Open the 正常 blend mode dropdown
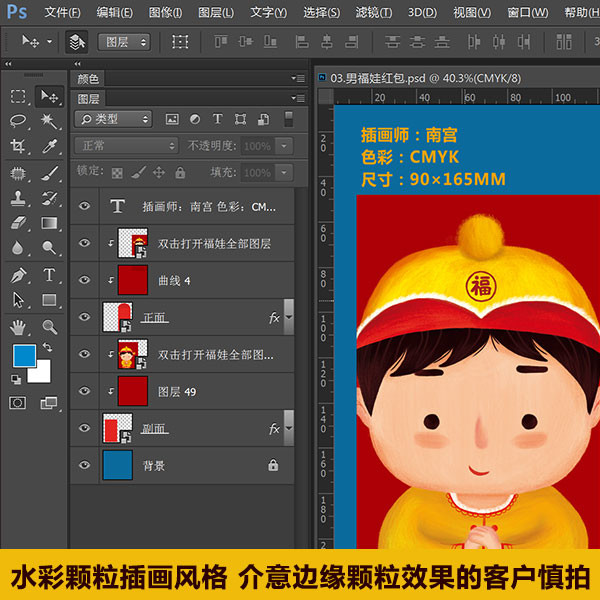Screen dimensions: 600x600 (x=126, y=146)
